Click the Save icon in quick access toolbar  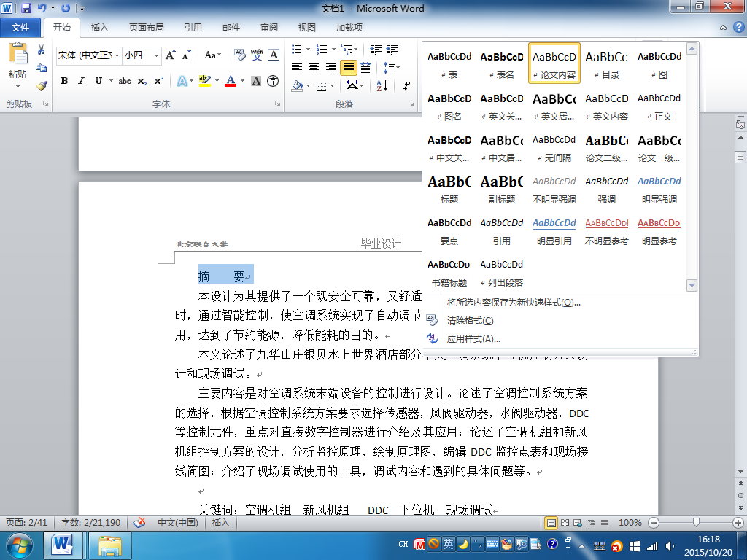coord(26,8)
